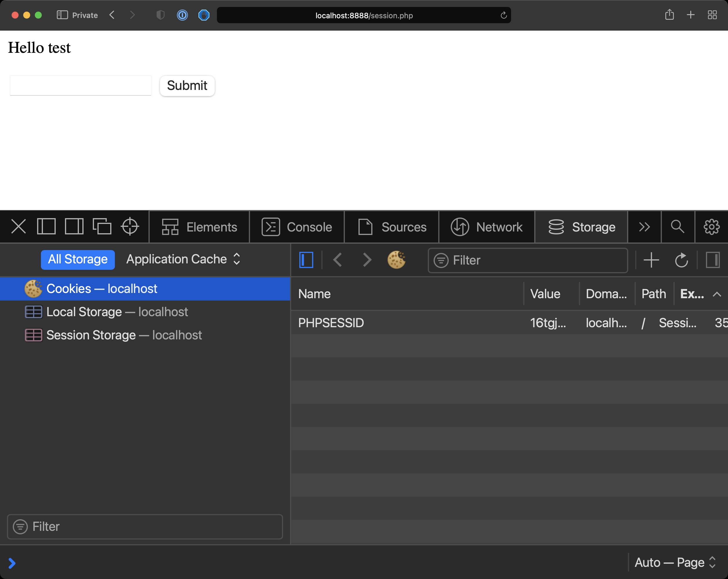Screen dimensions: 728x579
Task: Enable the All Storage filter
Action: pyautogui.click(x=77, y=259)
